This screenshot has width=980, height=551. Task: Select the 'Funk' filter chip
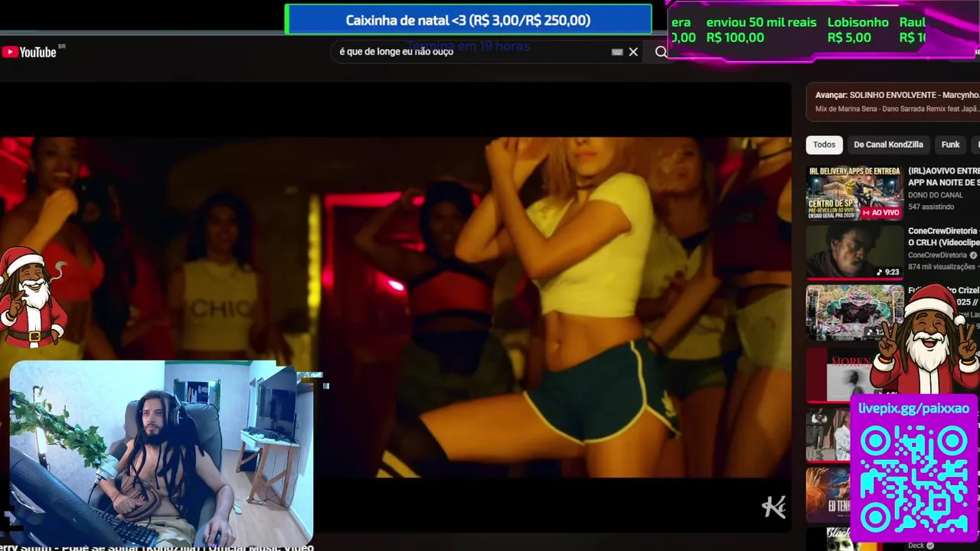tap(950, 145)
